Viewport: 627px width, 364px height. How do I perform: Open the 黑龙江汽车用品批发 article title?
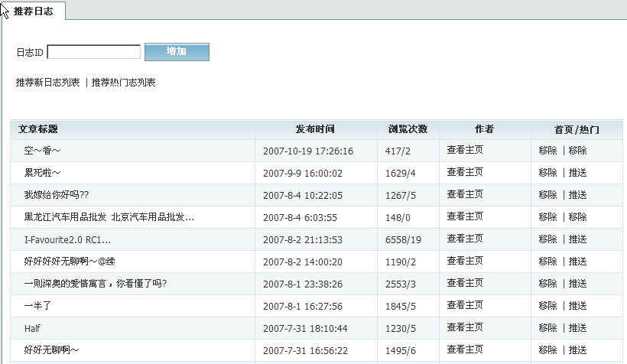point(109,217)
